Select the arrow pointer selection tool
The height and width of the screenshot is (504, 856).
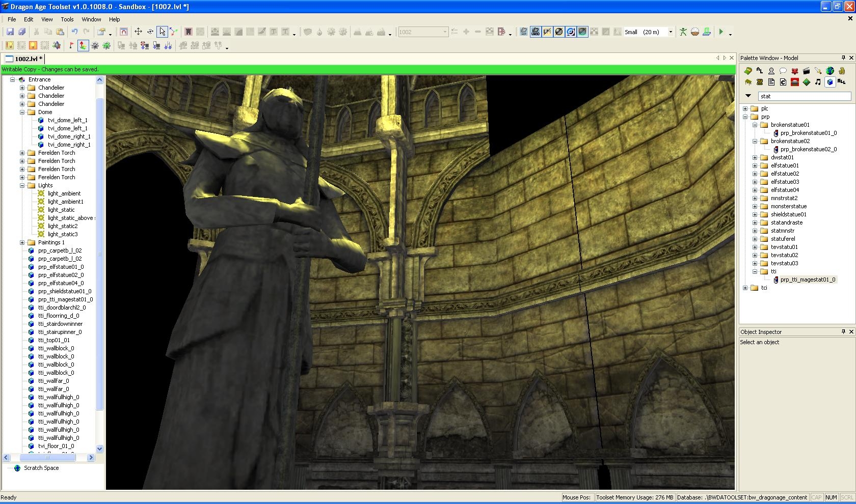(x=162, y=32)
